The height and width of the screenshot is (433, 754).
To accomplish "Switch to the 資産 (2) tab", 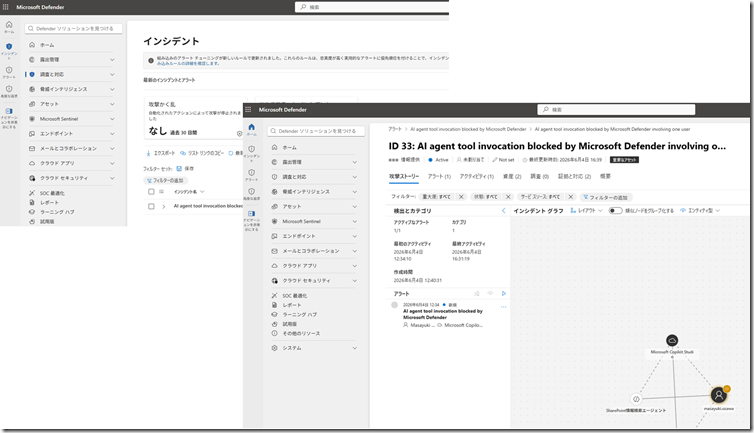I will point(512,177).
